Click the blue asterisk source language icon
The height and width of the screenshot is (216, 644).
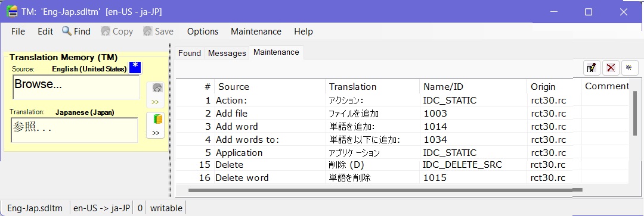(135, 67)
